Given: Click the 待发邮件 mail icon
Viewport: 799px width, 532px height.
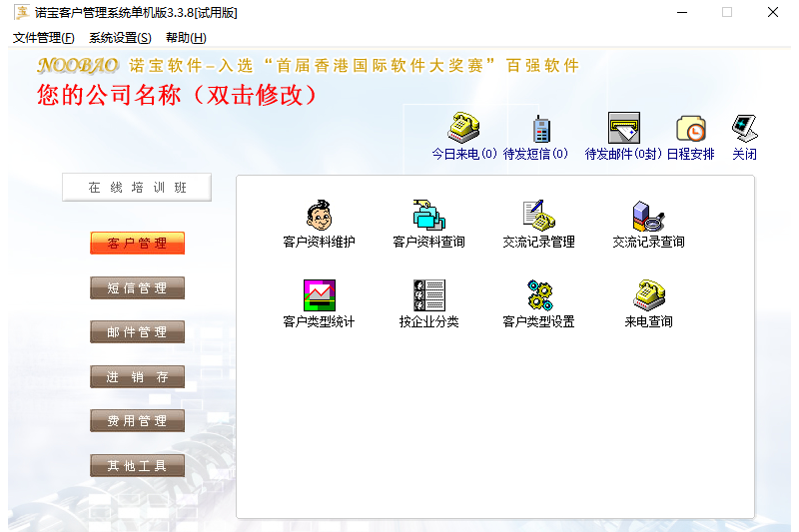Looking at the screenshot, I should click(623, 128).
